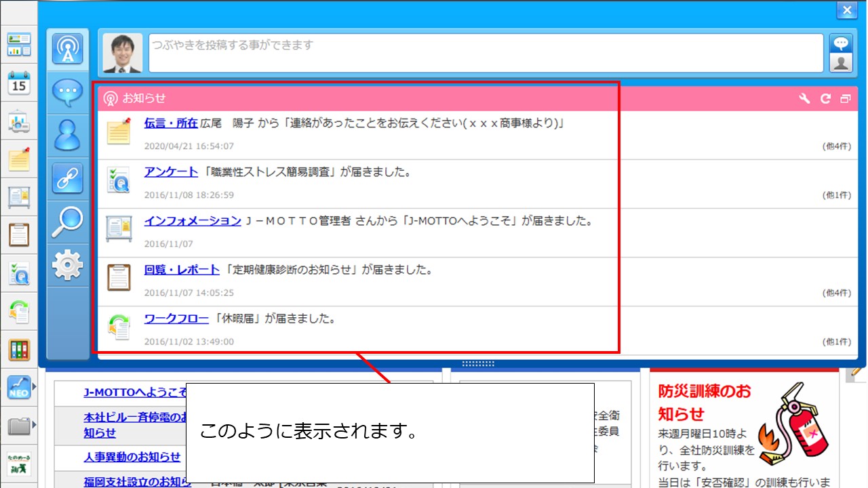Image resolution: width=868 pixels, height=488 pixels.
Task: Open the gear settings tab in blue panel
Action: click(68, 265)
